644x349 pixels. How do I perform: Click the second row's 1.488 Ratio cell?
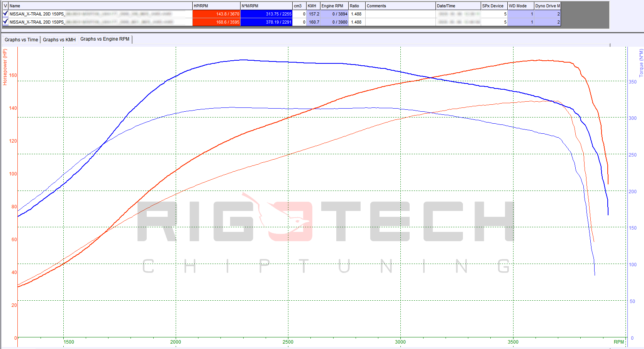pyautogui.click(x=357, y=22)
